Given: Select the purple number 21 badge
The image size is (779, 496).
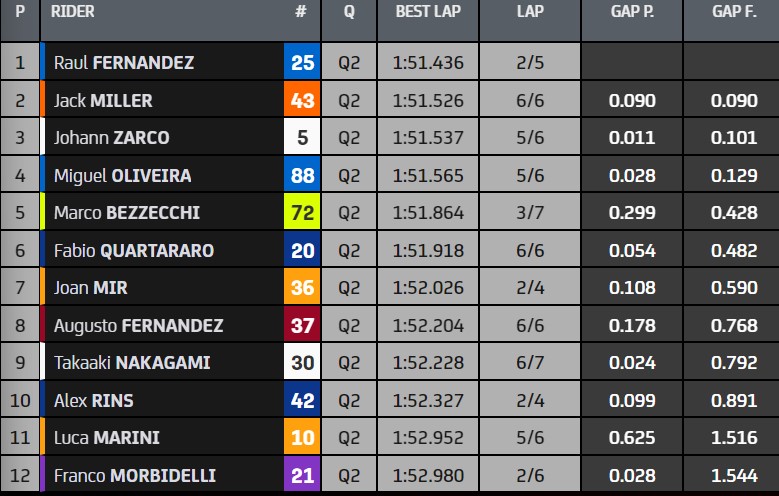Looking at the screenshot, I should (302, 475).
